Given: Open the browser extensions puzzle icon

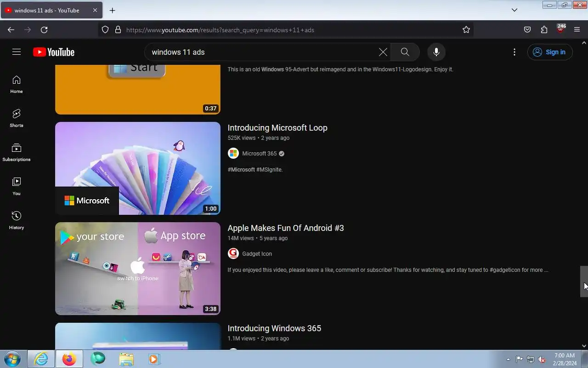Looking at the screenshot, I should [x=544, y=30].
